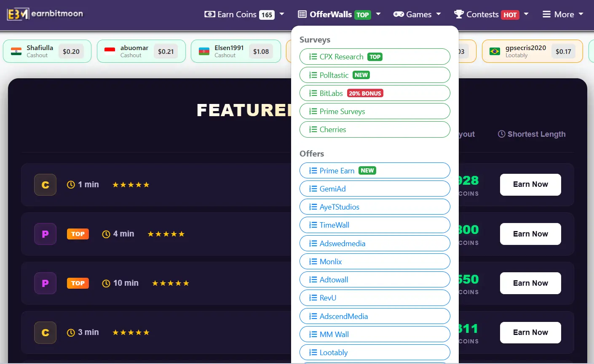Choose Cherries from the Surveys list
The height and width of the screenshot is (364, 594).
pos(375,130)
